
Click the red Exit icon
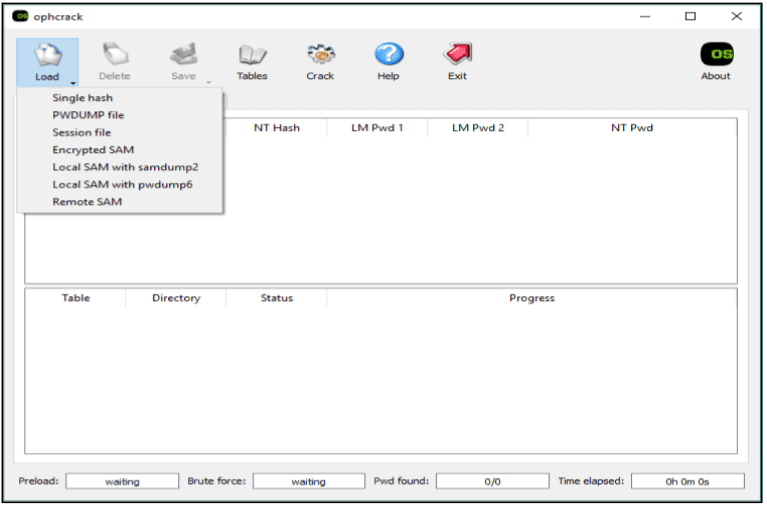point(457,56)
